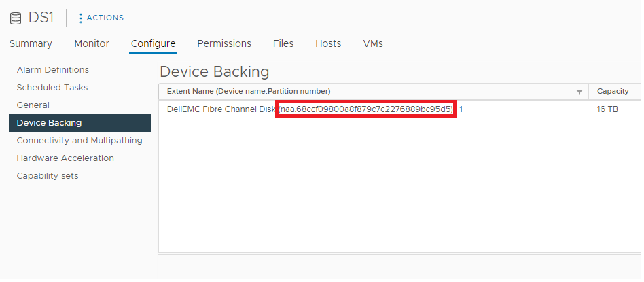
Task: Open General settings in sidebar
Action: (x=33, y=105)
